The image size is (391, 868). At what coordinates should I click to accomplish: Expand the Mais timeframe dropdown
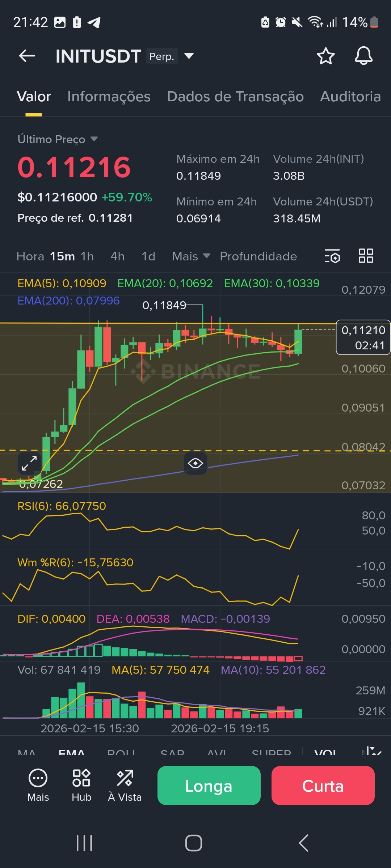191,256
